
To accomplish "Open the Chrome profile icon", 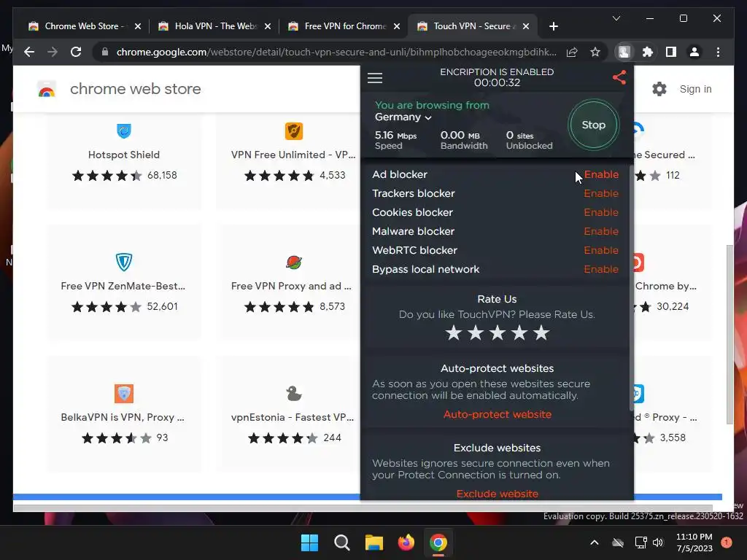I will coord(694,52).
